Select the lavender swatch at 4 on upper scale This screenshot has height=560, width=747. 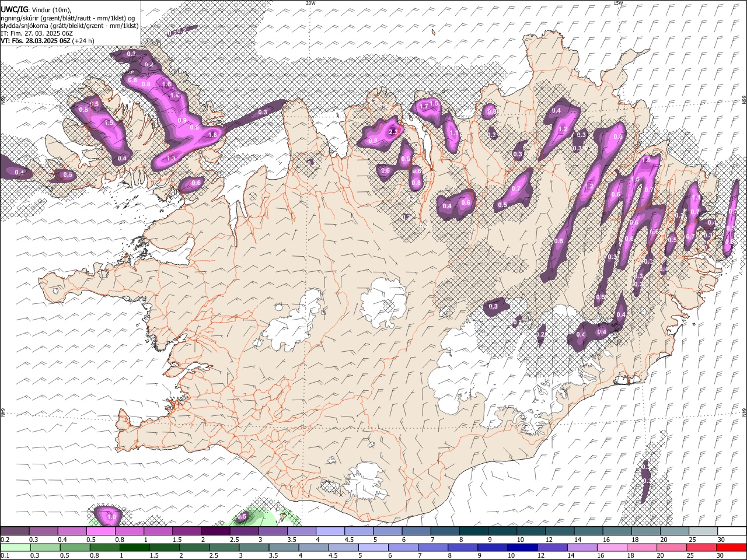point(330,531)
